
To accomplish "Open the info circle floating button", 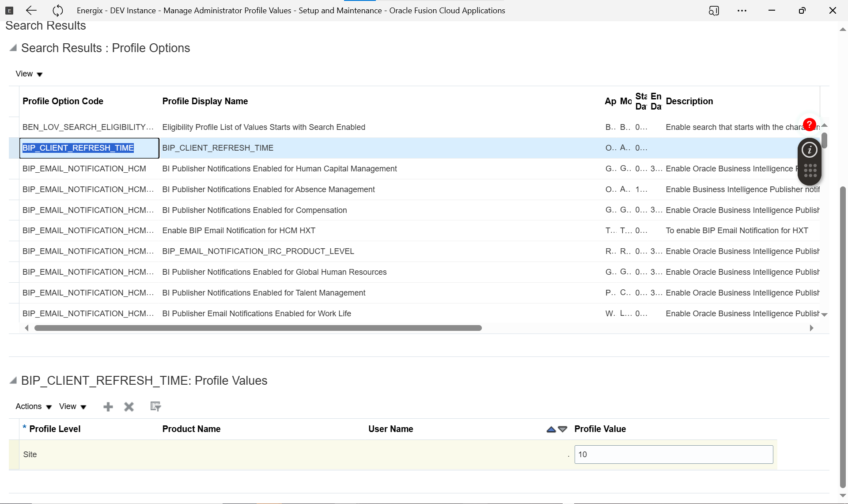I will (x=810, y=150).
